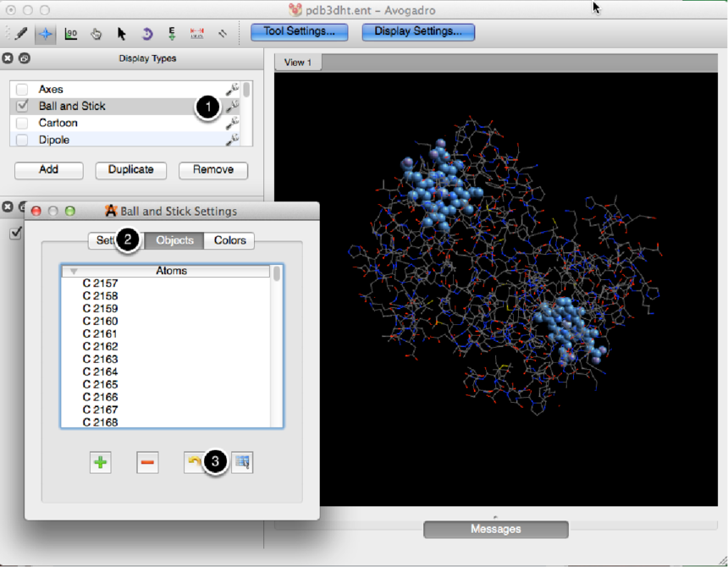Viewport: 728px width, 567px height.
Task: Click the green plus add button
Action: click(x=101, y=462)
